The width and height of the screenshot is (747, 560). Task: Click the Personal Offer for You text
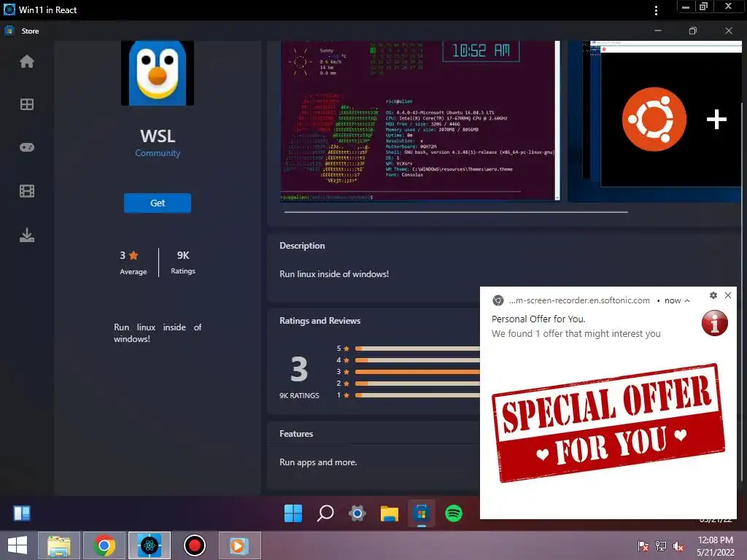[x=538, y=319]
